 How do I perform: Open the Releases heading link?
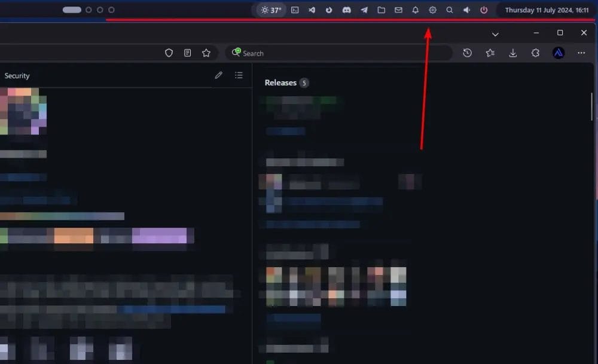click(280, 82)
